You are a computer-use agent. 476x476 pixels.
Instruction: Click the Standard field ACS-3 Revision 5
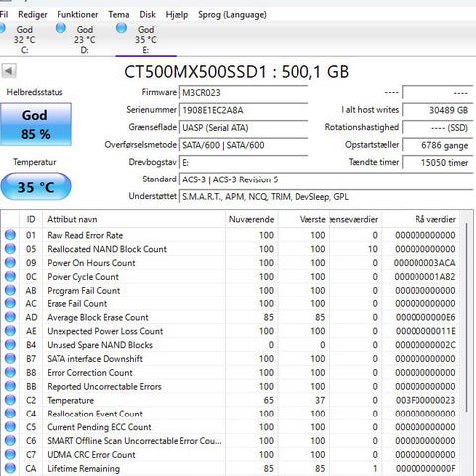point(326,179)
